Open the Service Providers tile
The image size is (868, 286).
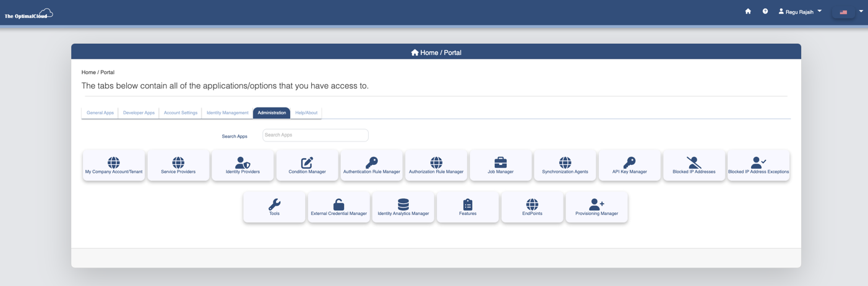[178, 166]
